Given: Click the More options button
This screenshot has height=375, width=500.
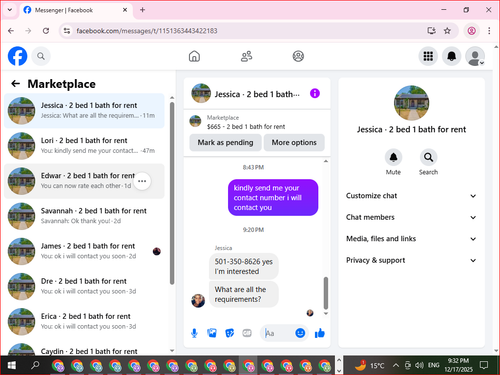Looking at the screenshot, I should click(x=294, y=143).
